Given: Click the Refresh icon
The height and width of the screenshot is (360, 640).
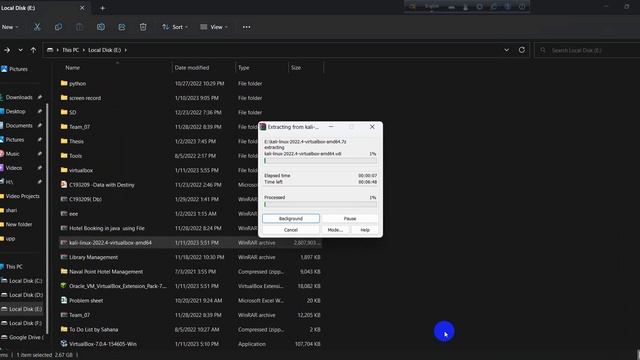Looking at the screenshot, I should pos(522,50).
